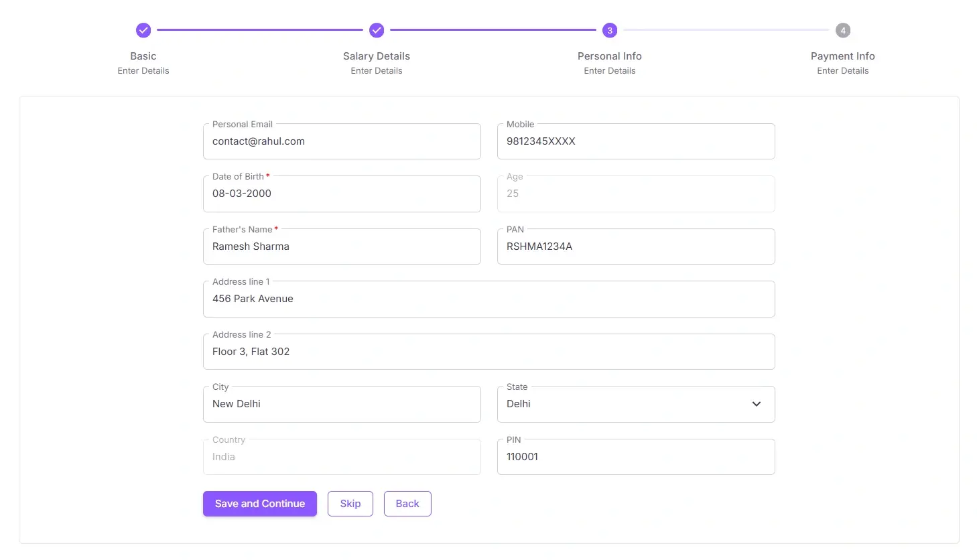
Task: Focus the PIN code field
Action: click(636, 457)
